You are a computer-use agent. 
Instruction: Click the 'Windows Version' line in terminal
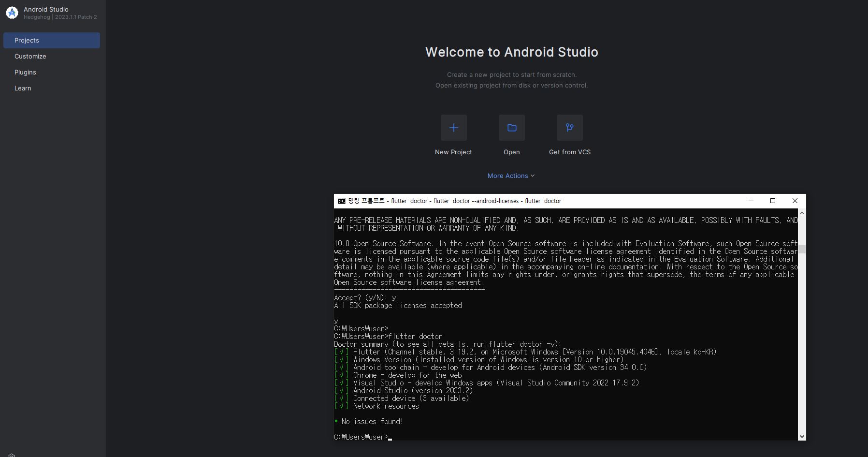click(488, 360)
